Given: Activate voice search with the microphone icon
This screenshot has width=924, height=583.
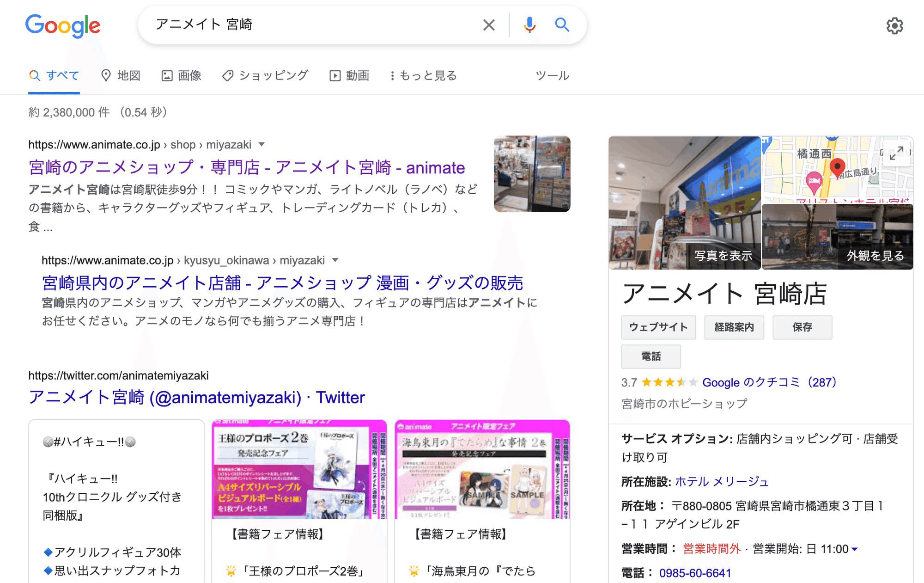Looking at the screenshot, I should tap(529, 25).
